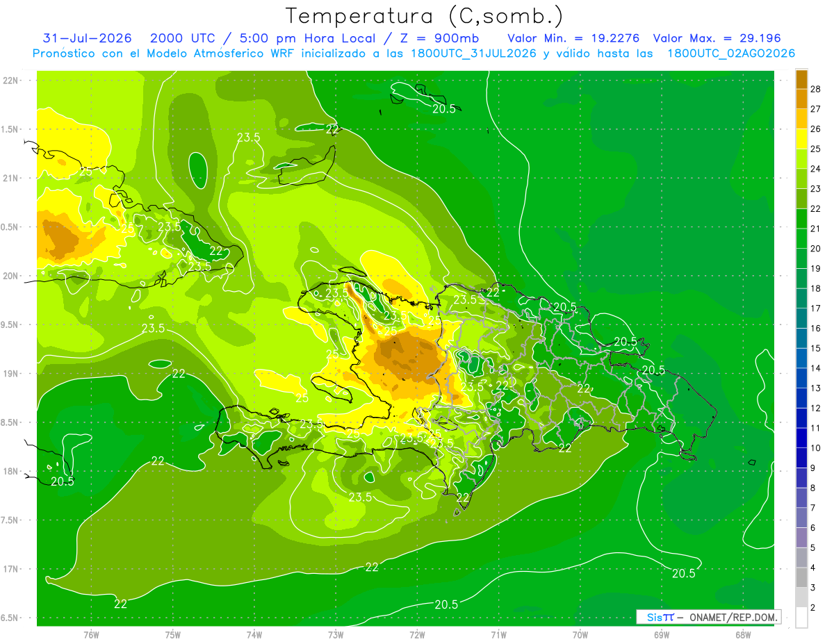This screenshot has width=834, height=644.
Task: Click legend value 28 on the color scale
Action: point(816,89)
